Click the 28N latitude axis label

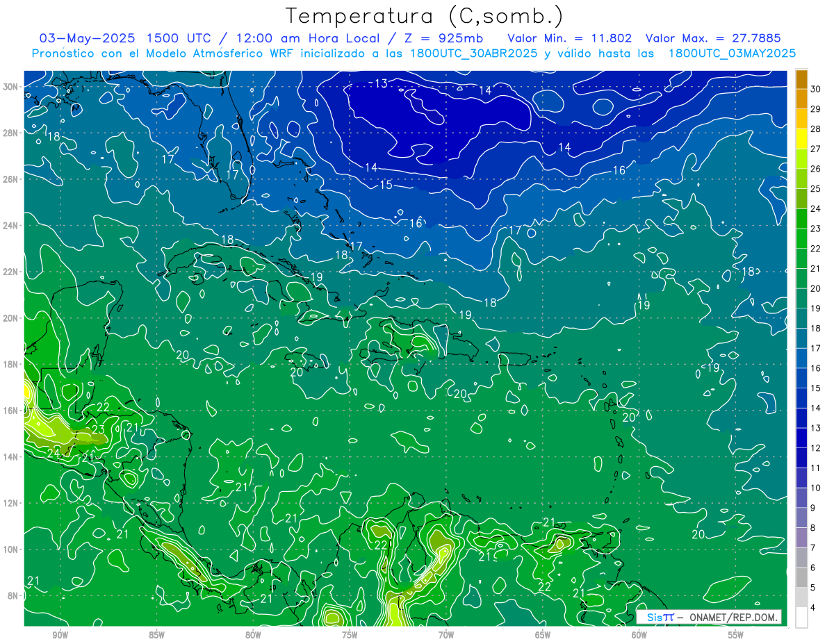click(x=10, y=133)
